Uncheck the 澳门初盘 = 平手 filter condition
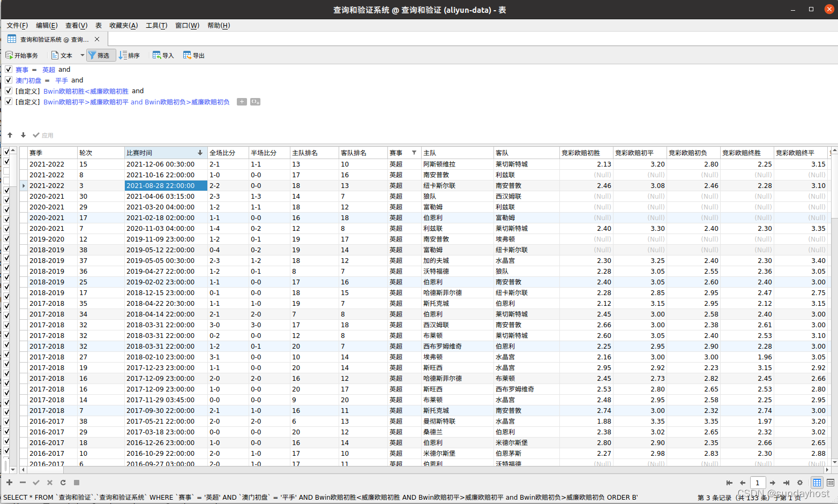Viewport: 838px width, 504px height. (9, 80)
